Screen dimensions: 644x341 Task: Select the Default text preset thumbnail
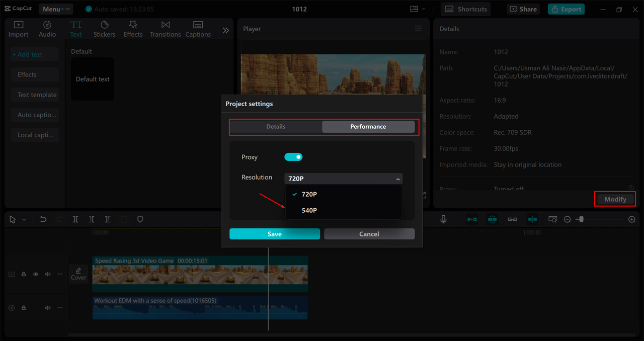[93, 79]
